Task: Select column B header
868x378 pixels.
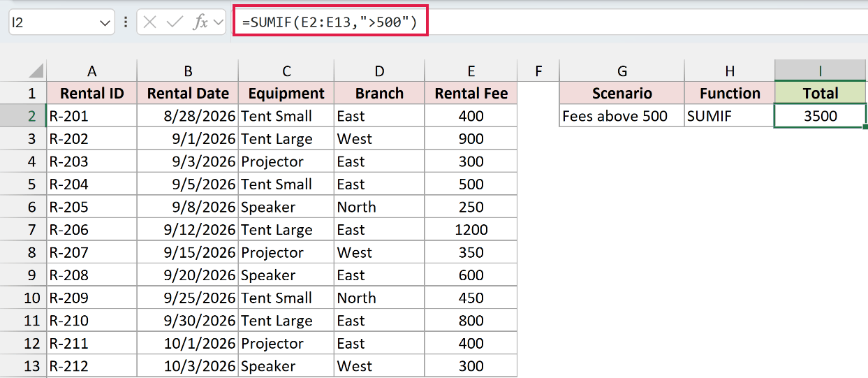Action: [188, 71]
